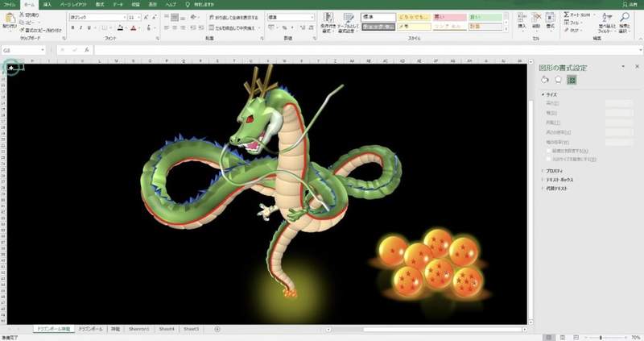Click the Find & Select magnifier icon
Viewport: 644px width, 341px height.
(x=625, y=19)
